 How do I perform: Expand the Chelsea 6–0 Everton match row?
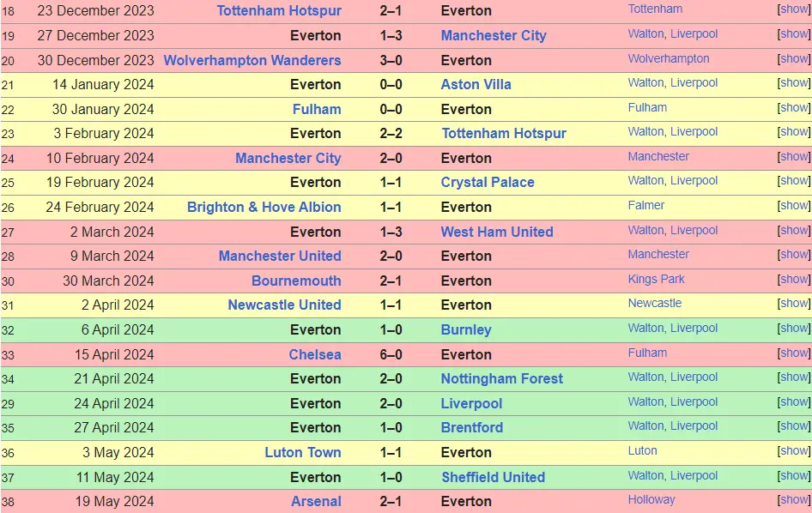[794, 353]
